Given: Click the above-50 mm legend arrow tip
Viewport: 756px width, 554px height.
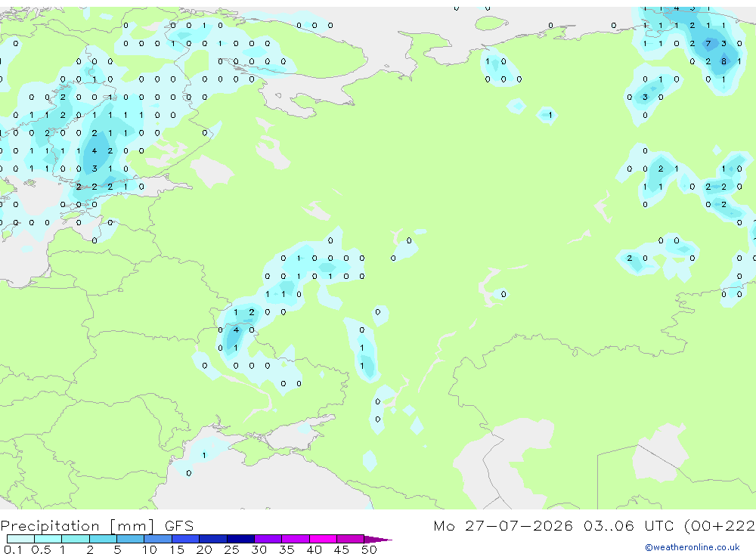Looking at the screenshot, I should pos(378,539).
